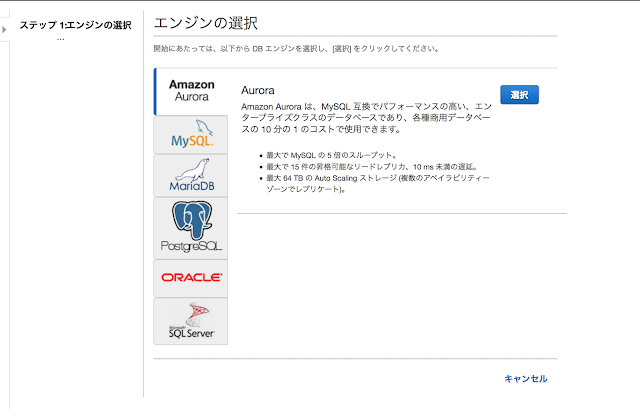Select the Amazon Aurora engine tab

point(191,91)
